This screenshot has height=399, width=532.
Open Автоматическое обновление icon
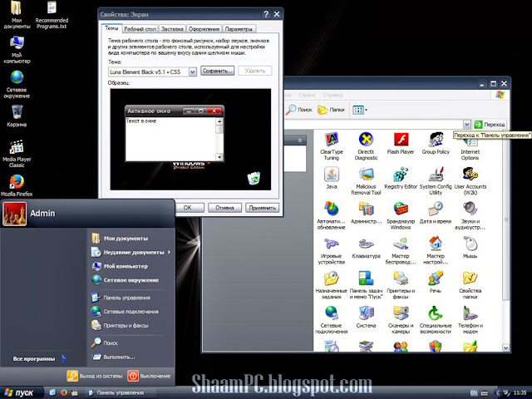[332, 216]
